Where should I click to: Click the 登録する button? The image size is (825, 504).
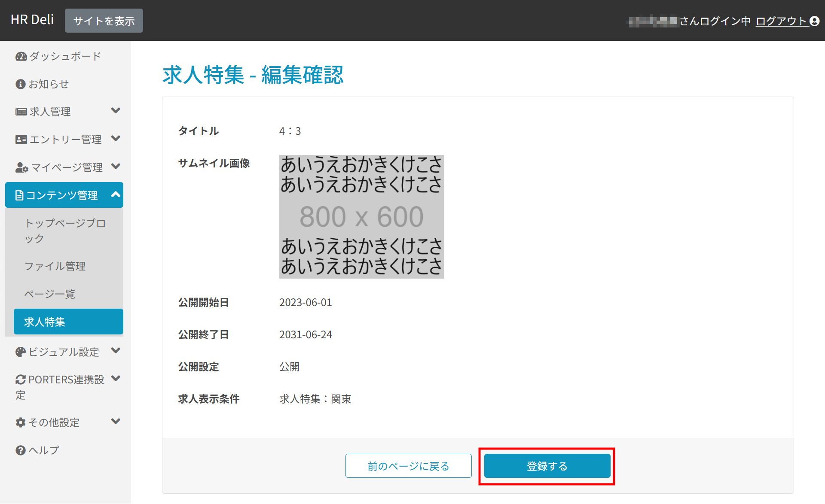coord(547,466)
